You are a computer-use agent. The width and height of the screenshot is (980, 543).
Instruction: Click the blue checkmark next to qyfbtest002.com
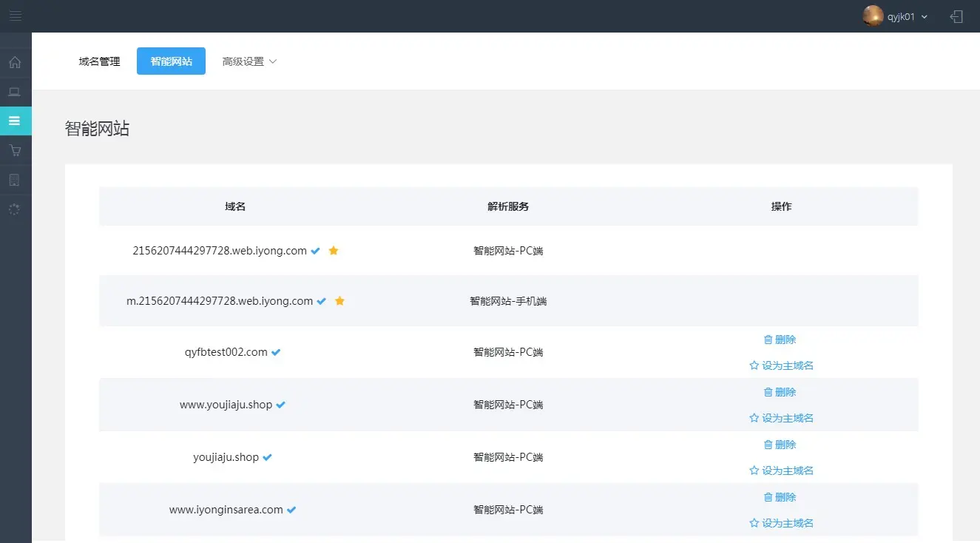point(276,352)
